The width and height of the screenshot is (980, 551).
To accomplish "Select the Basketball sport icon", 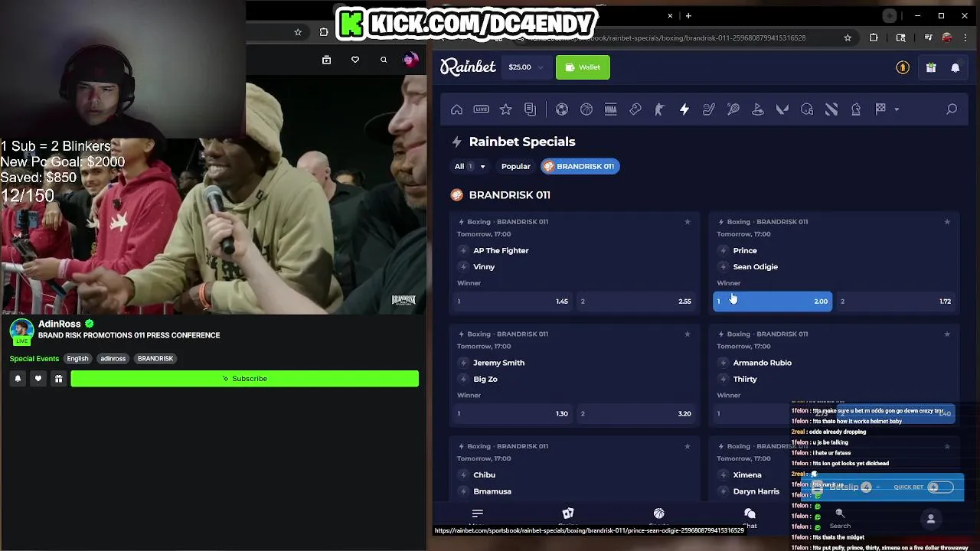I will [x=586, y=109].
